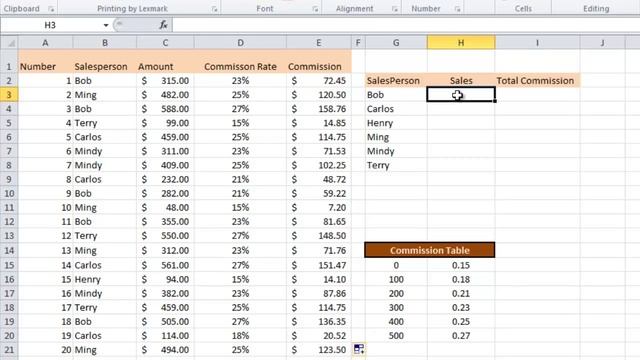The width and height of the screenshot is (640, 360).
Task: Click commission table threshold 300
Action: click(x=396, y=308)
